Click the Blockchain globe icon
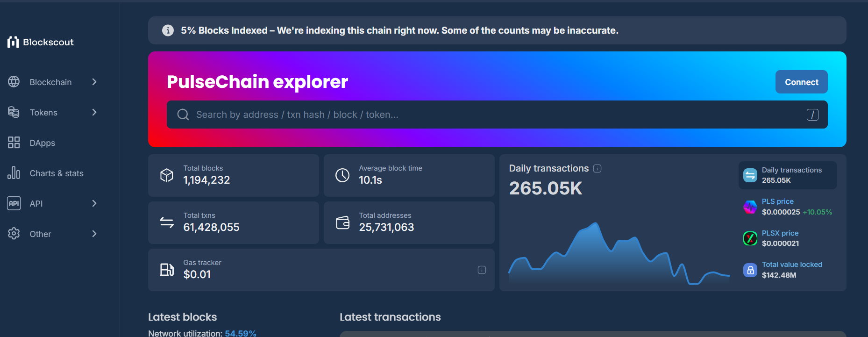This screenshot has width=868, height=337. click(x=14, y=82)
